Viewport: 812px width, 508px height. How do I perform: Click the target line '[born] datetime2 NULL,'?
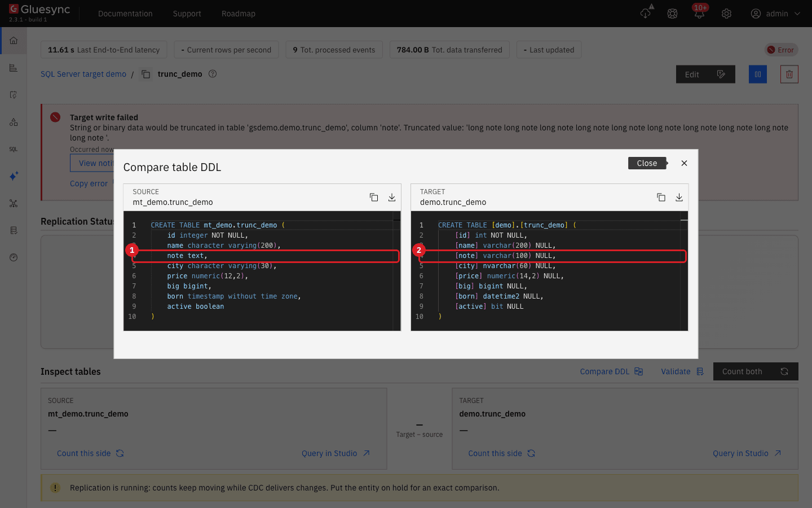click(499, 296)
